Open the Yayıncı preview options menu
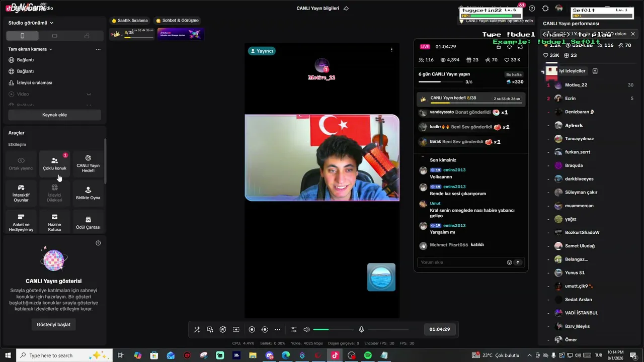644x362 pixels. coord(391,50)
